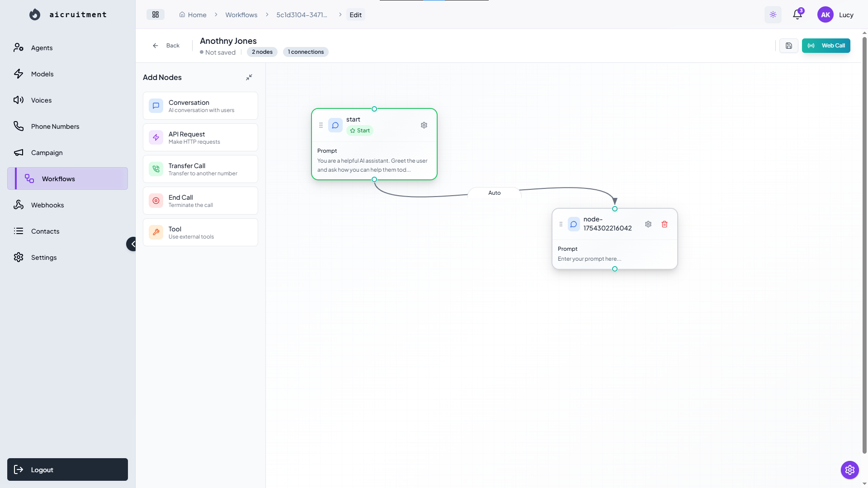The width and height of the screenshot is (868, 488).
Task: Click the Anothny Jones workflow title
Action: [228, 41]
